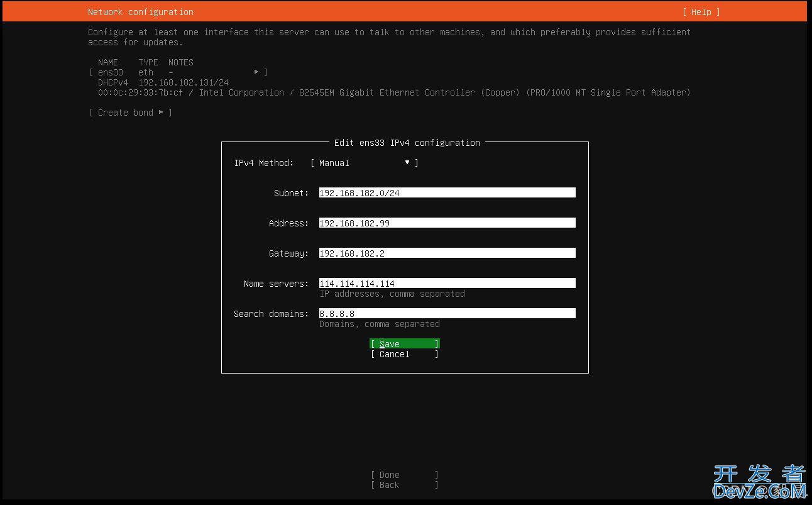Click the NOTES column header
Screen dimensions: 812x505
pos(181,62)
